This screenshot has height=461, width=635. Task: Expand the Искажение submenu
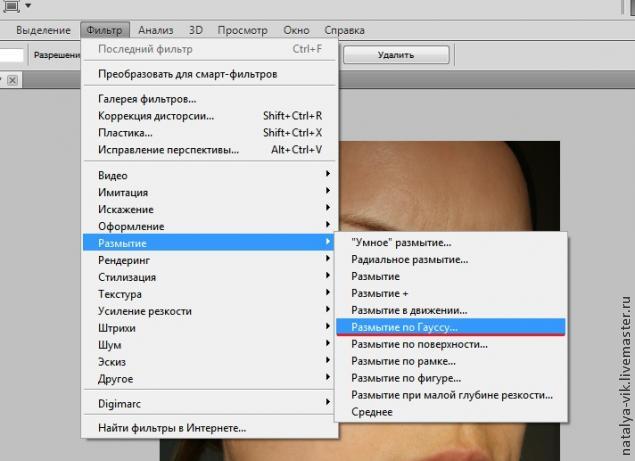210,209
